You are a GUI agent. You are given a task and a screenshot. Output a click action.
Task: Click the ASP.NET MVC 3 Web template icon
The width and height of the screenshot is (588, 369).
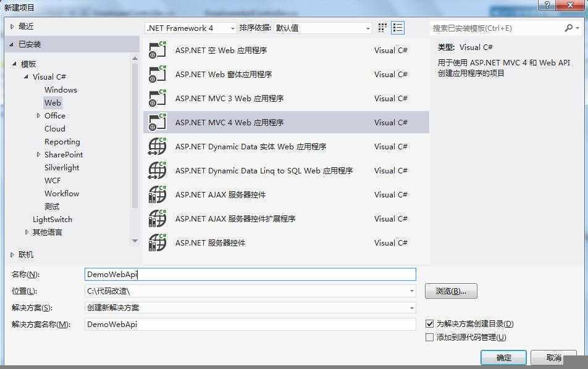[x=157, y=98]
